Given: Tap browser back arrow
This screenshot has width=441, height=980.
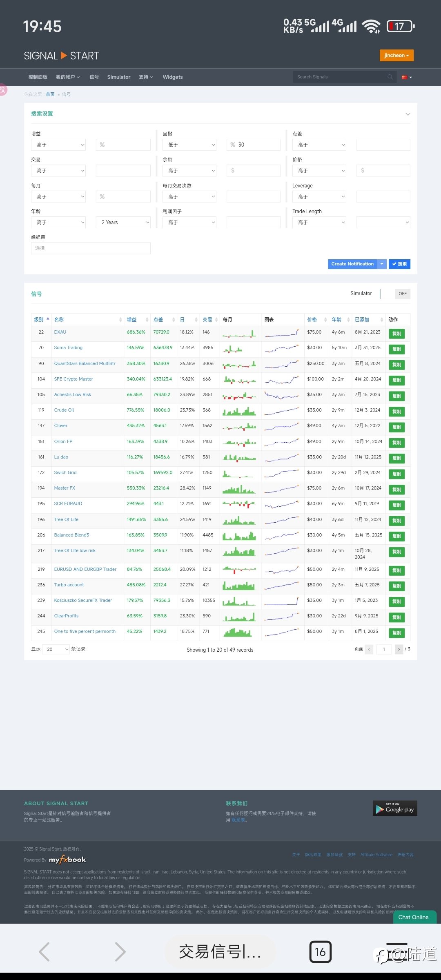Looking at the screenshot, I should click(x=44, y=952).
